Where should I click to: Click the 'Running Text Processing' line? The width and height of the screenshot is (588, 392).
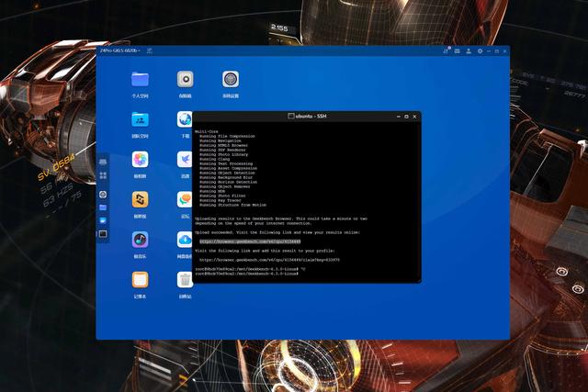[x=226, y=163]
